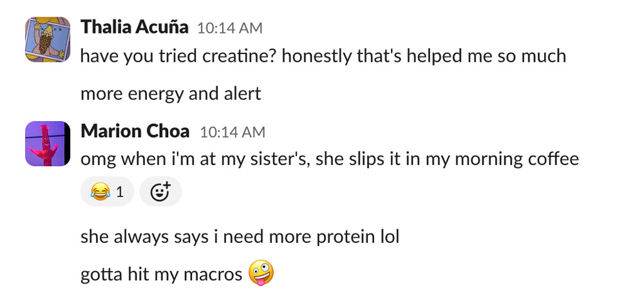Click the zany face emoji
The image size is (644, 293).
click(260, 274)
